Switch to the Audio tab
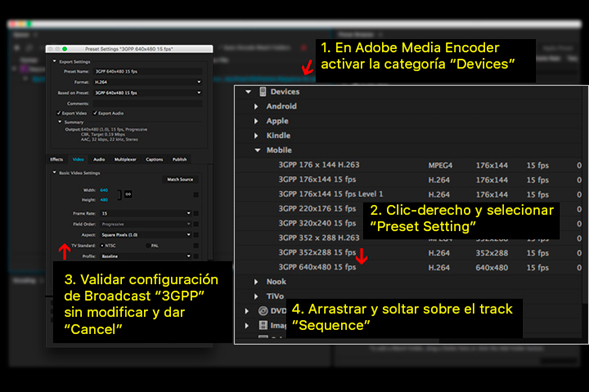 (x=99, y=159)
